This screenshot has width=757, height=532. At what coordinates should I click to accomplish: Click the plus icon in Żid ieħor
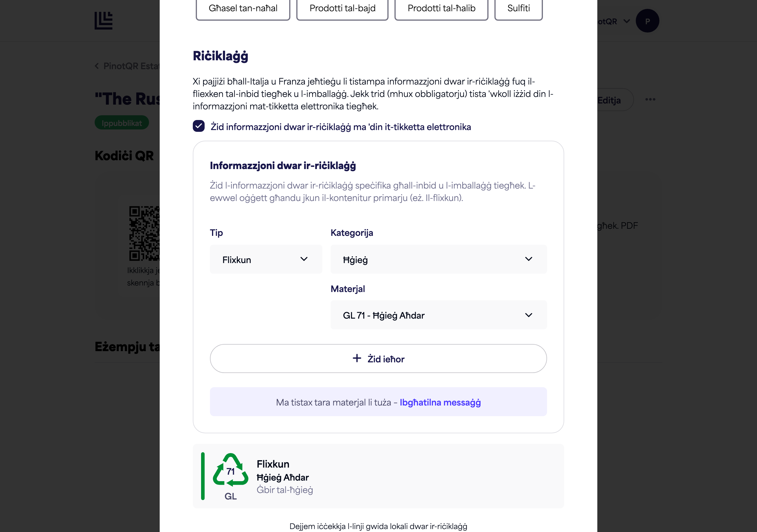pos(357,358)
